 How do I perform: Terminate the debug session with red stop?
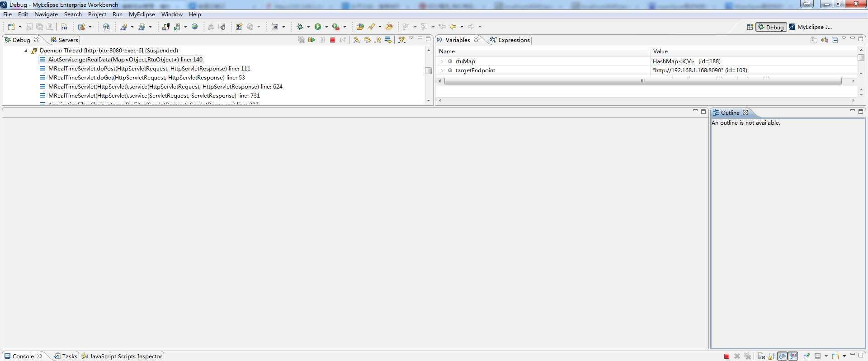(x=333, y=40)
